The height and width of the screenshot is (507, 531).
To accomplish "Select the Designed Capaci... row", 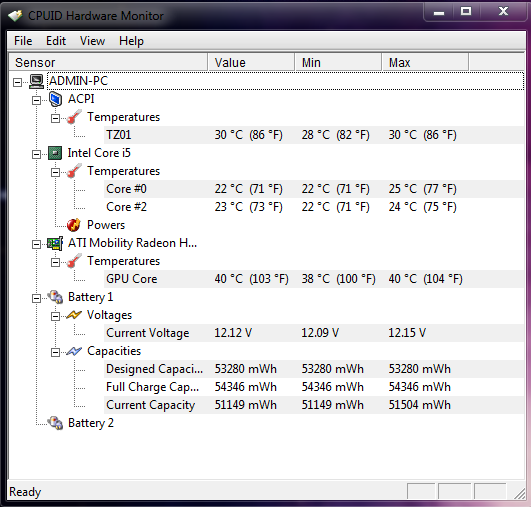I will point(314,369).
